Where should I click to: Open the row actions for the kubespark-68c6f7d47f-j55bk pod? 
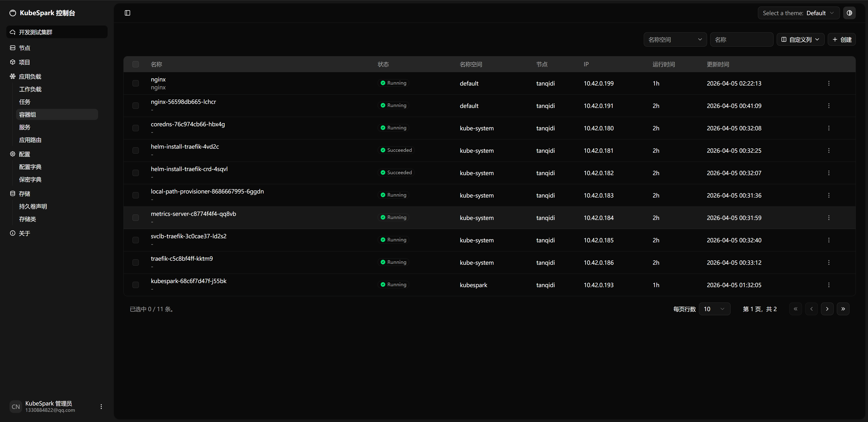(x=829, y=285)
